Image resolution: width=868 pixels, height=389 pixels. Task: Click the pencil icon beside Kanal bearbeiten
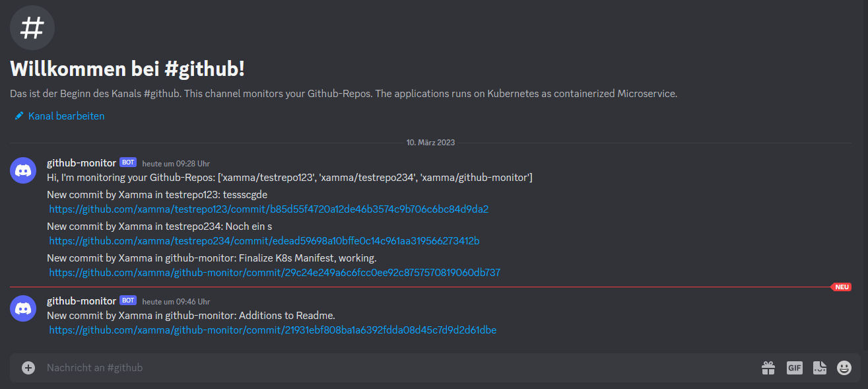(19, 116)
